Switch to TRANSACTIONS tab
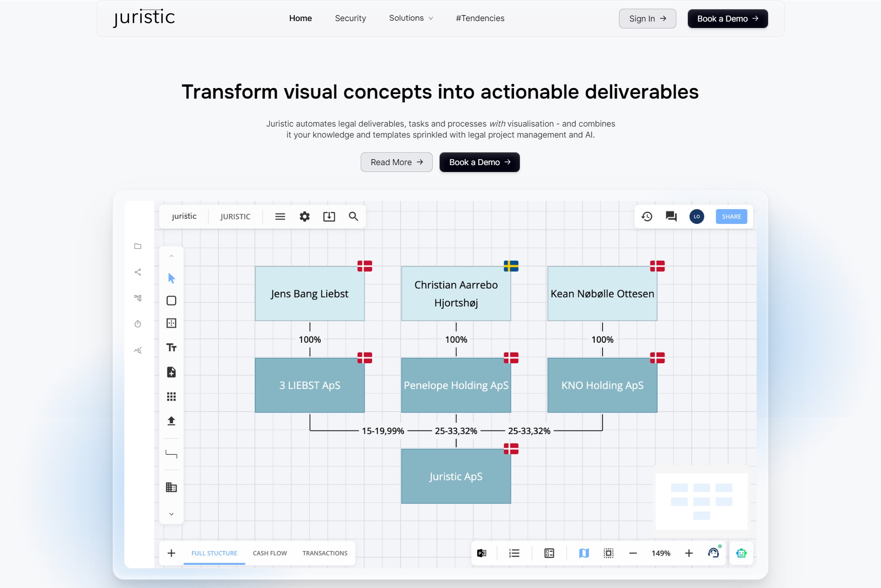Screen dimensions: 881x588 [324, 553]
